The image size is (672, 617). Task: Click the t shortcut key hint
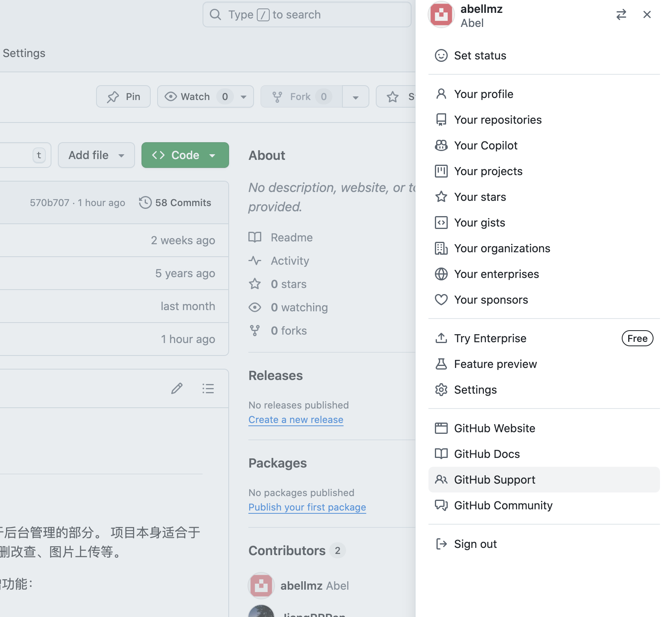(39, 155)
